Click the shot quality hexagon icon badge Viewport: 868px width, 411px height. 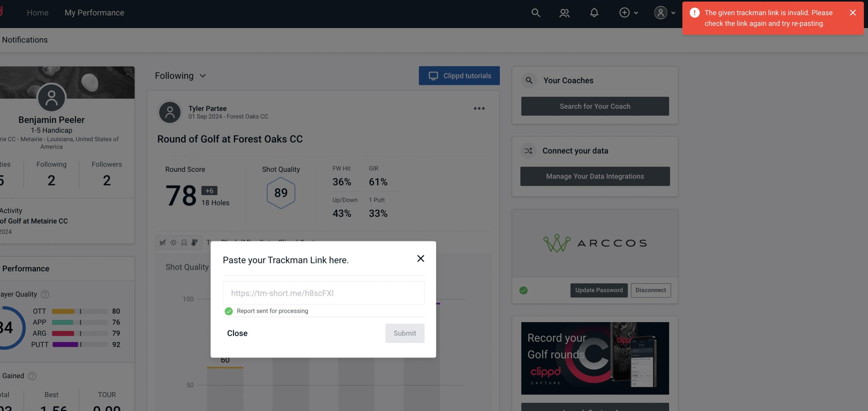[x=281, y=193]
